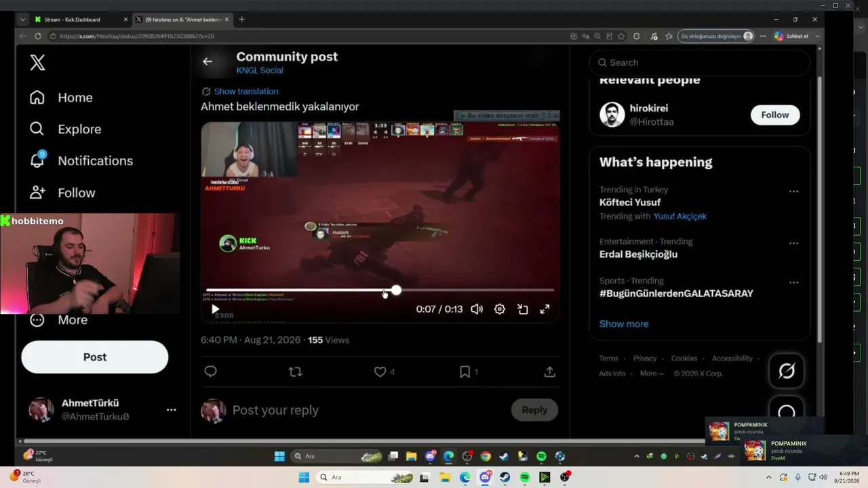Open the Terms footer link
Screen dimensions: 868x488
[608, 359]
